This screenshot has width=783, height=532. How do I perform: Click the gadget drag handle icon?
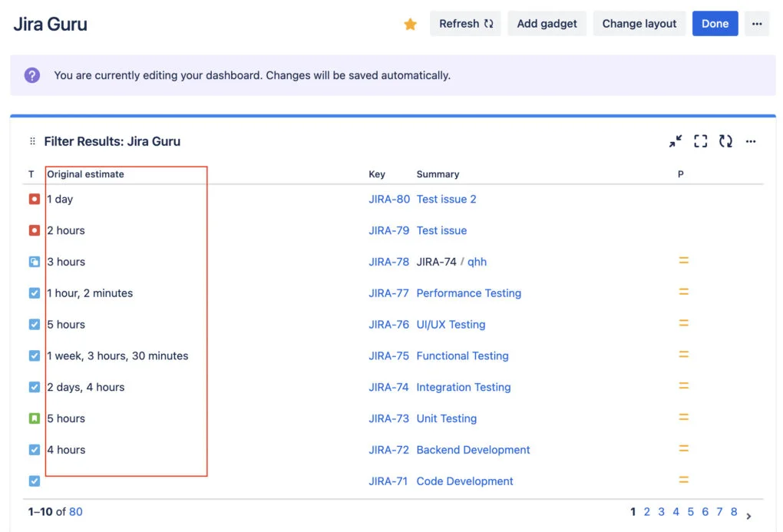tap(32, 141)
